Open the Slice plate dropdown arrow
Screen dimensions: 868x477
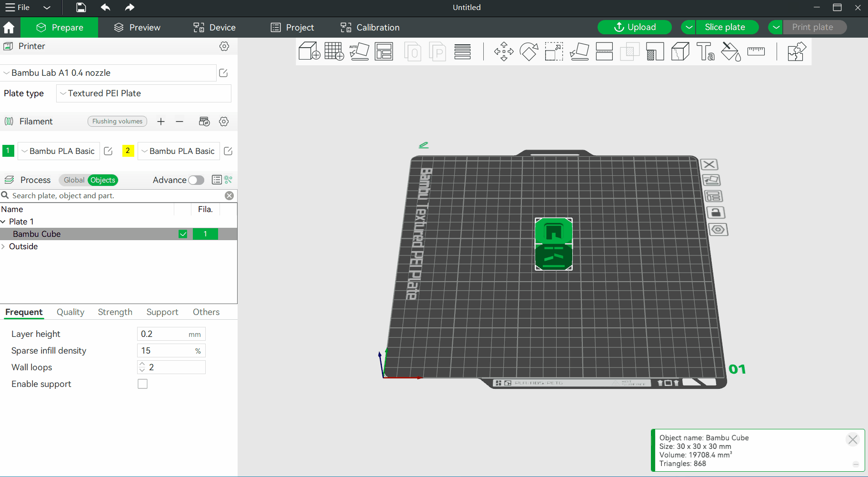click(688, 27)
